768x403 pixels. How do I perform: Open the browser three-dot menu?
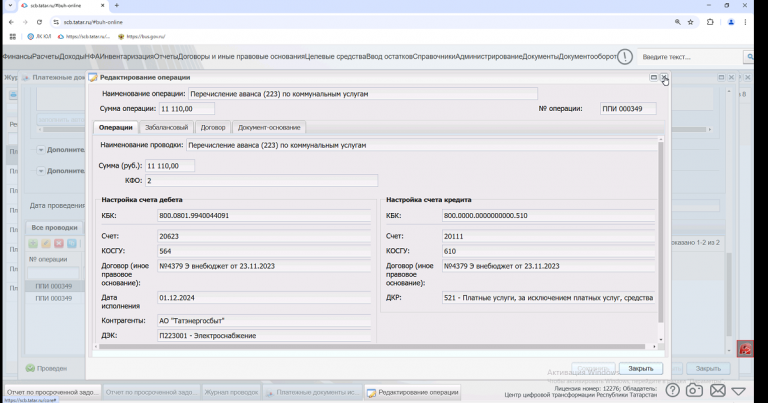click(x=745, y=22)
